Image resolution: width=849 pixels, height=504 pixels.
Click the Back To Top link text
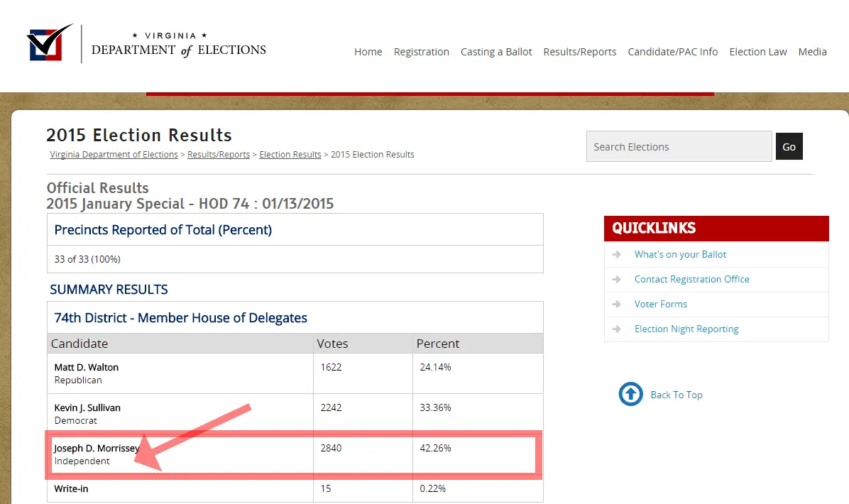click(x=676, y=395)
